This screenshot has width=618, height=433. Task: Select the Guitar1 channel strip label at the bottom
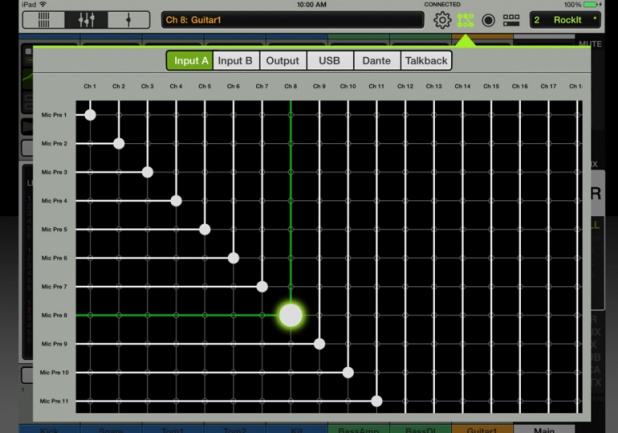[x=482, y=429]
